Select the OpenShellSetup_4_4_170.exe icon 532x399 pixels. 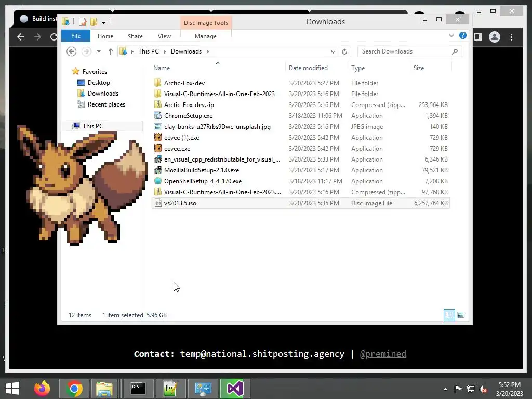[x=157, y=181]
